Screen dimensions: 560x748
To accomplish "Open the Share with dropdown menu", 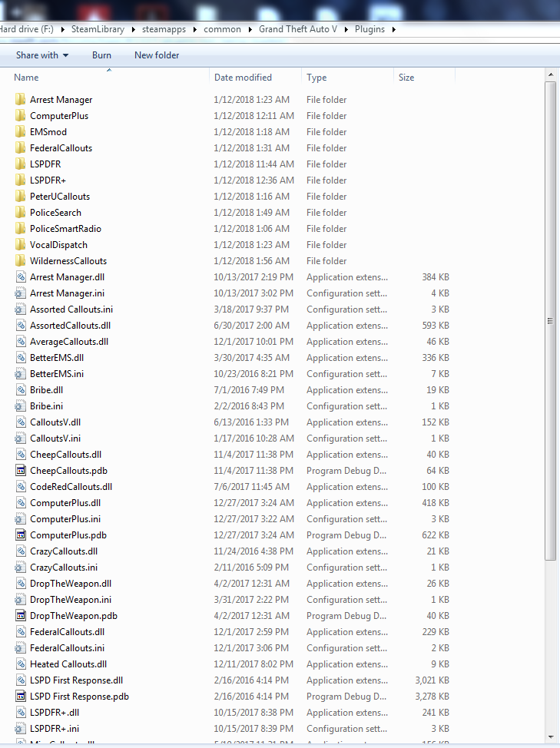I will tap(42, 55).
